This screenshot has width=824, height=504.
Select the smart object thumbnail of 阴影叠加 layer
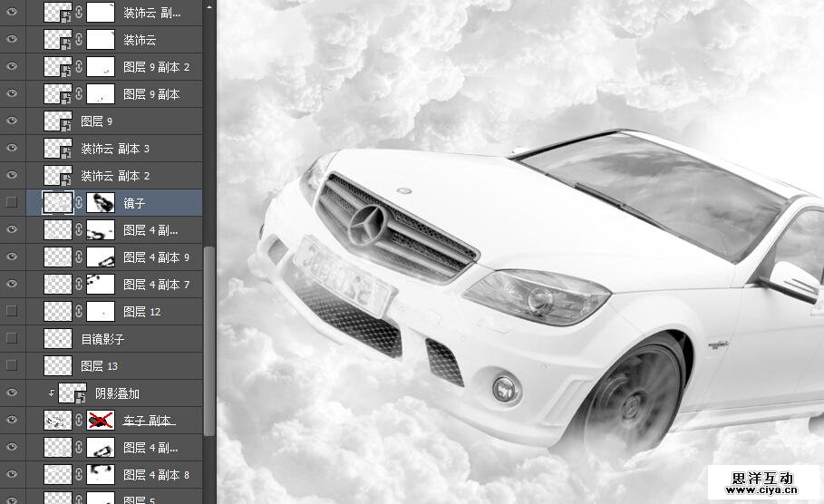72,393
